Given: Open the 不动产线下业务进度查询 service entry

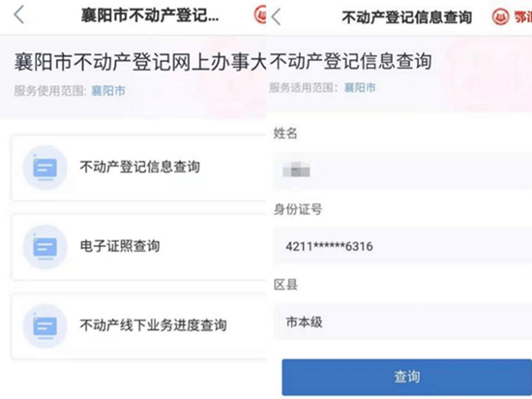Looking at the screenshot, I should point(138,326).
